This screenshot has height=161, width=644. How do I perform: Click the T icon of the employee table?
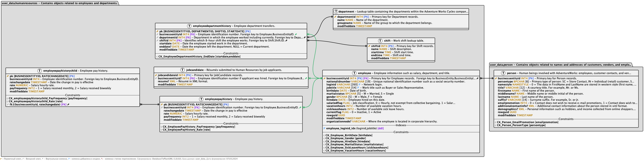click(x=354, y=73)
